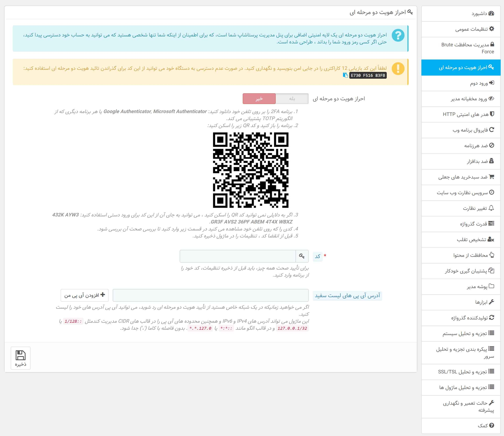
Task: Open the داشبورد menu item
Action: point(461,14)
